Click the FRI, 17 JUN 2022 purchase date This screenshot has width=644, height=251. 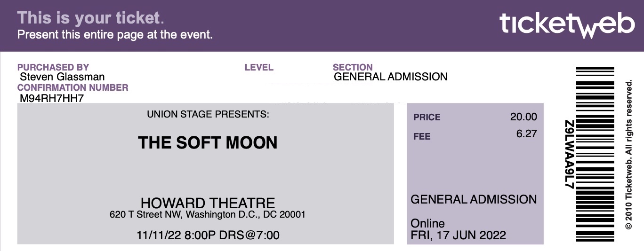pos(458,235)
